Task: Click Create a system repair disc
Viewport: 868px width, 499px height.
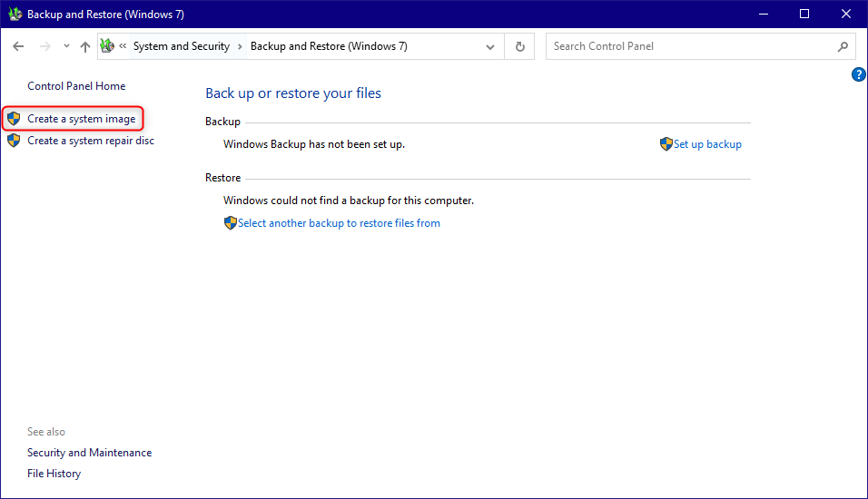Action: click(x=91, y=141)
